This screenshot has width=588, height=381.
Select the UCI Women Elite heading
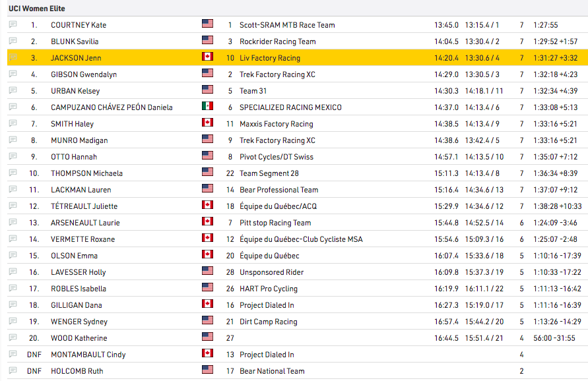(x=37, y=9)
